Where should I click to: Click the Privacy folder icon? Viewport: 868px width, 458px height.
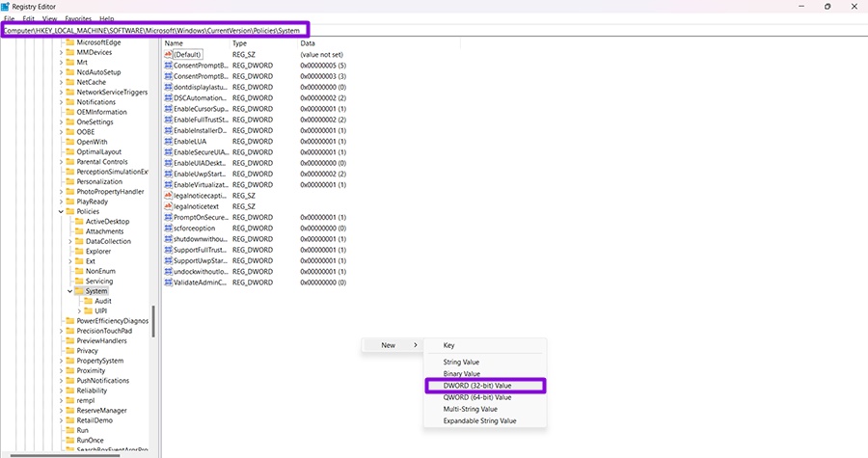pos(70,351)
